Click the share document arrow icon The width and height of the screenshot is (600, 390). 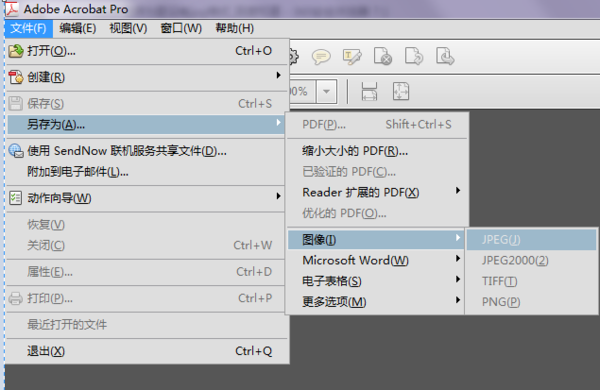point(414,56)
